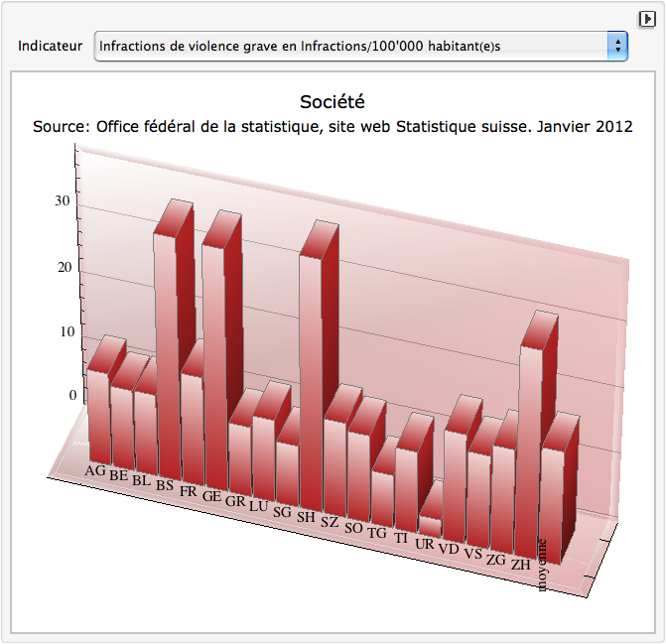Click the SO axis label
666x644 pixels.
tap(353, 528)
